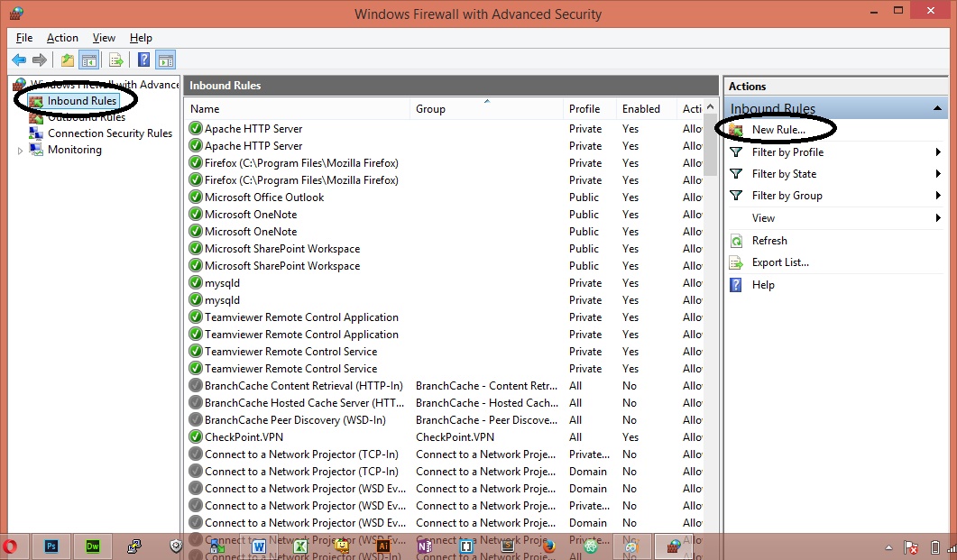Open Excel from the taskbar
Image resolution: width=957 pixels, height=560 pixels.
pos(300,546)
